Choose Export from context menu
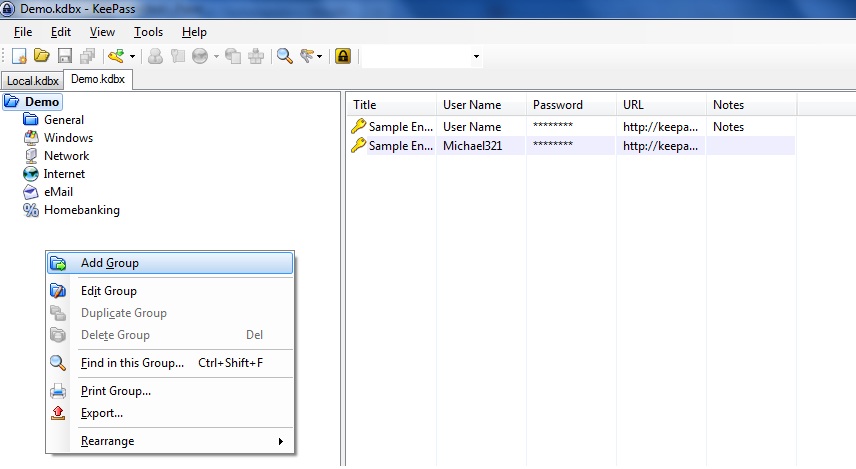 point(170,413)
